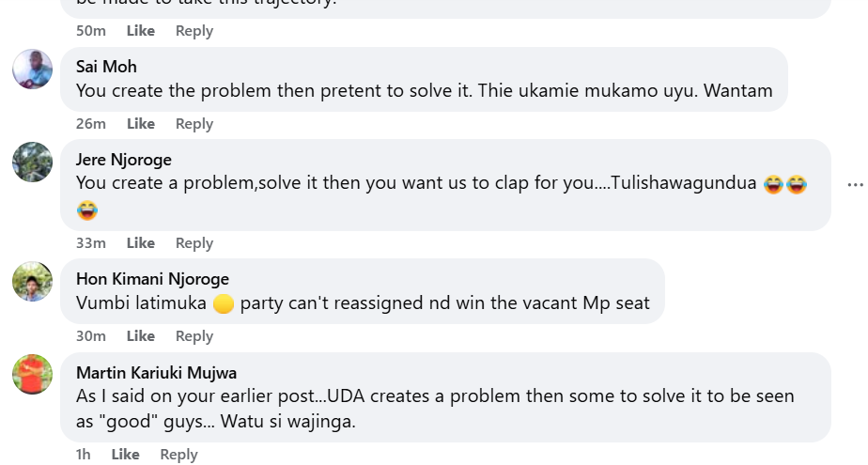Image resolution: width=868 pixels, height=465 pixels.
Task: Reply to Martin Kariuki Mujwa's comment
Action: point(178,455)
